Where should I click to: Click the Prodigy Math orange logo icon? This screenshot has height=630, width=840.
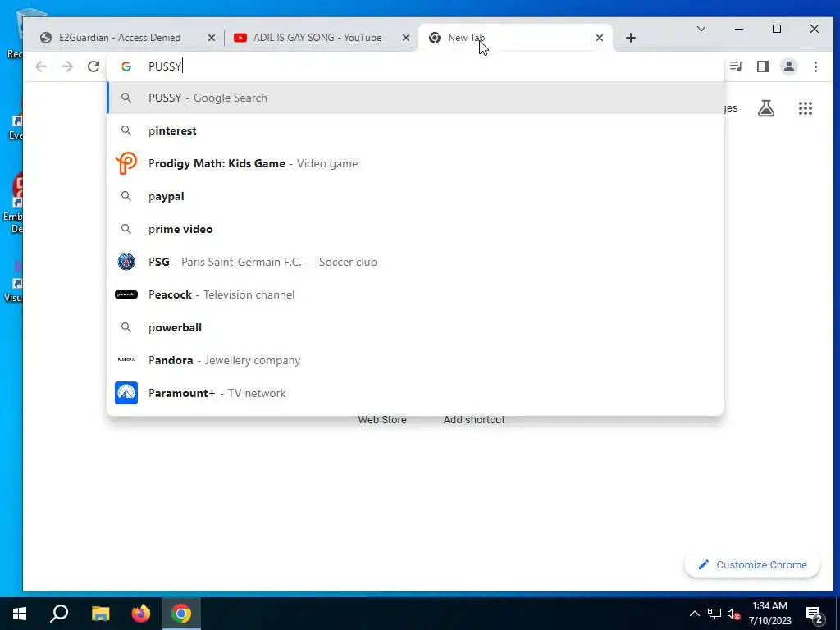pyautogui.click(x=126, y=163)
